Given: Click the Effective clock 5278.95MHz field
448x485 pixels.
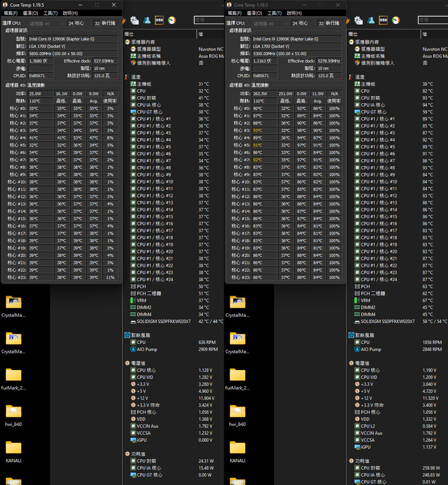Looking at the screenshot, I should point(329,61).
